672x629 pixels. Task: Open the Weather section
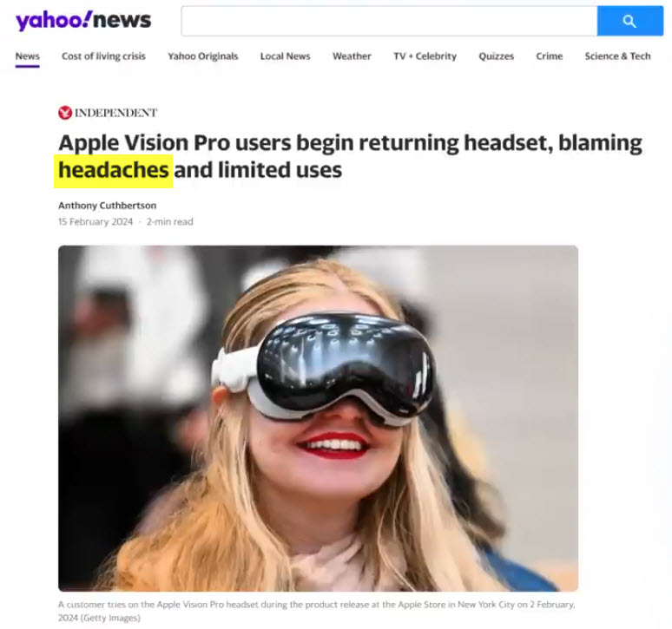[x=352, y=56]
